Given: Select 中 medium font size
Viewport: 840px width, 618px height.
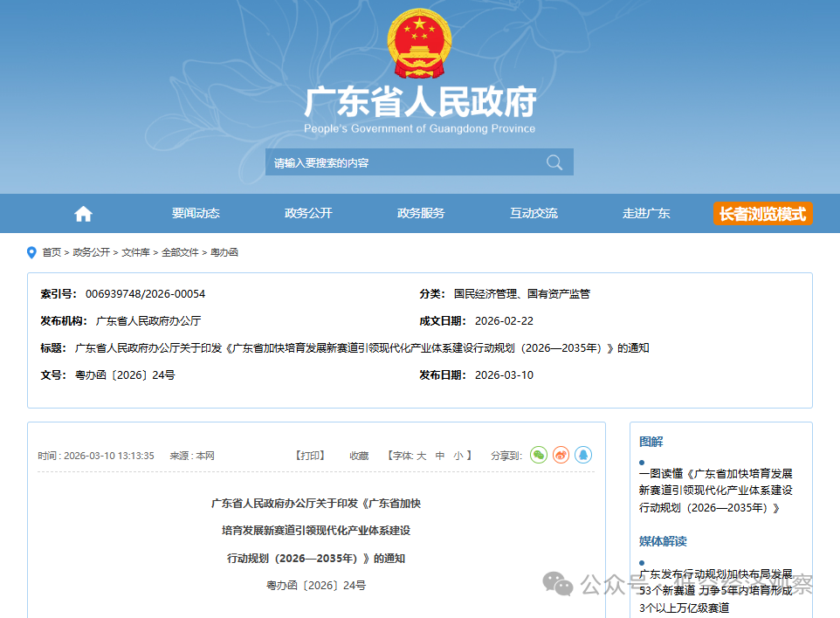Looking at the screenshot, I should (440, 455).
